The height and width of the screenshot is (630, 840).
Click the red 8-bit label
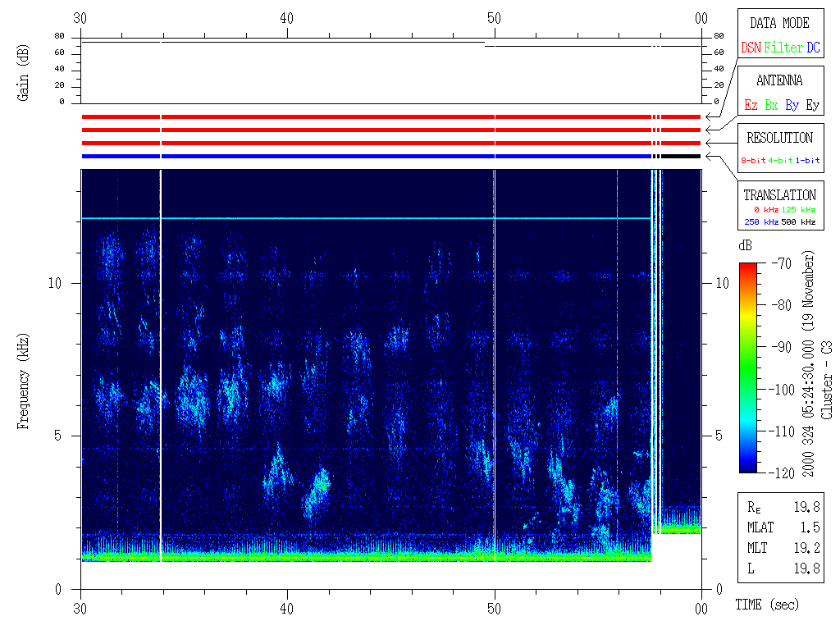coord(753,160)
